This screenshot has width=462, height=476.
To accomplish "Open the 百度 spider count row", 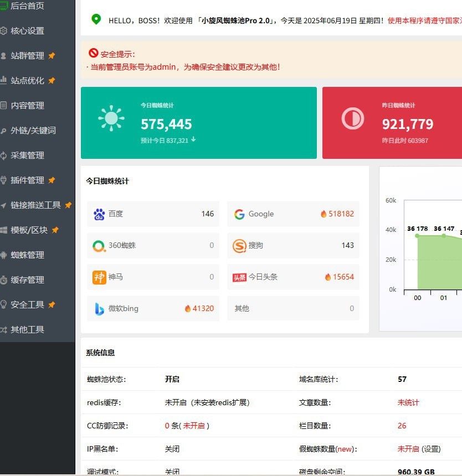I will (153, 214).
